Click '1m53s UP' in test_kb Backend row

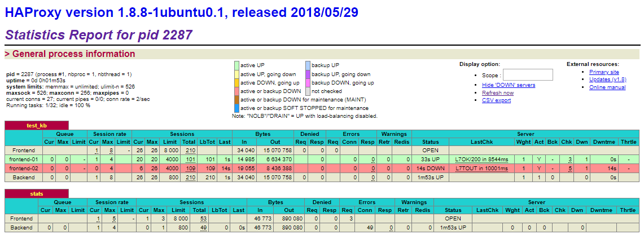point(430,178)
